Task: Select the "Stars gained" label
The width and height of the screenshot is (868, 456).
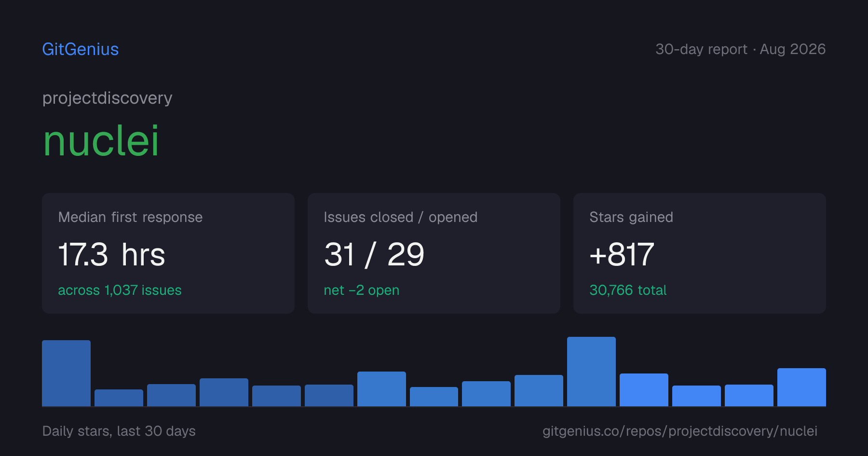Action: tap(631, 217)
